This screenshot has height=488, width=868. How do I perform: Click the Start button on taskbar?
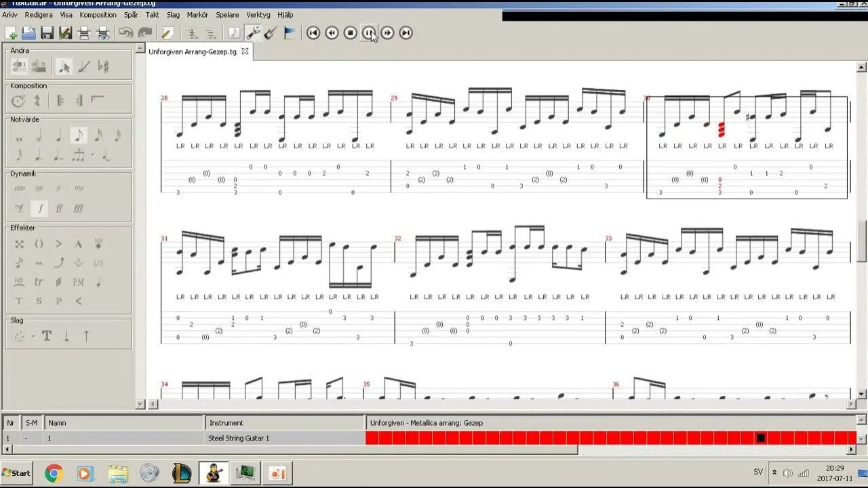pyautogui.click(x=16, y=472)
